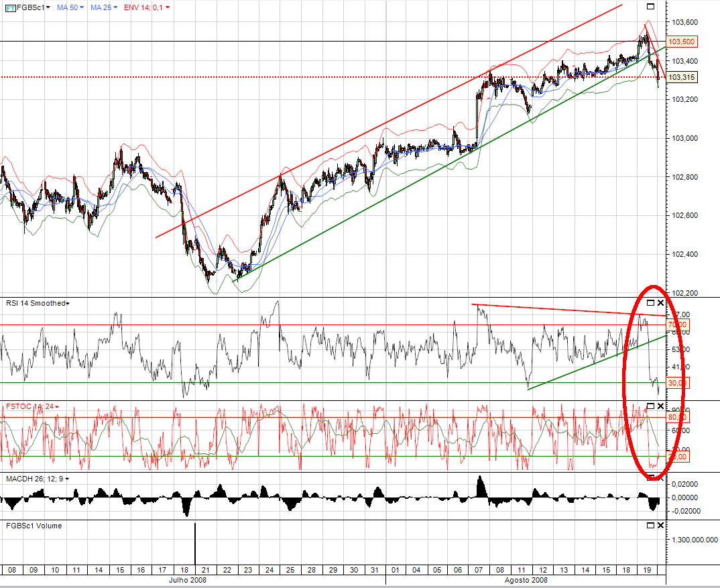720x588 pixels.
Task: Select date 09 on the time axis
Action: pyautogui.click(x=34, y=570)
